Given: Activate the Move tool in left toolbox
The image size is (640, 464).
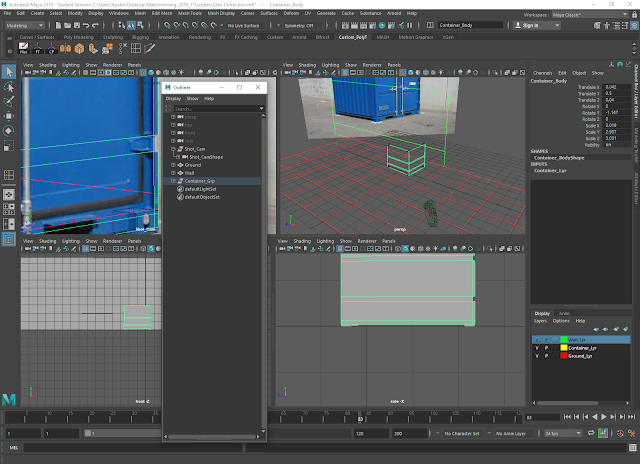Looking at the screenshot, I should tap(9, 116).
